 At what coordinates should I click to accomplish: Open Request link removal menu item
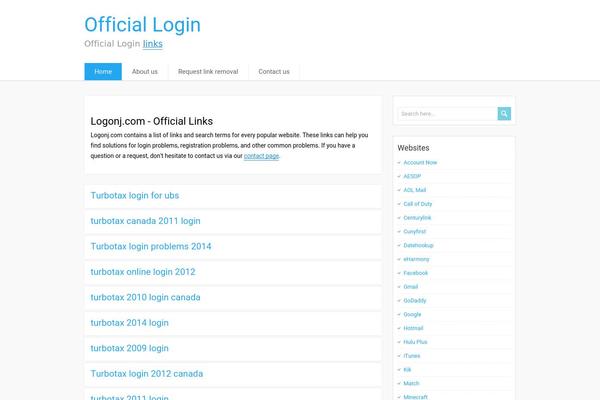[208, 72]
